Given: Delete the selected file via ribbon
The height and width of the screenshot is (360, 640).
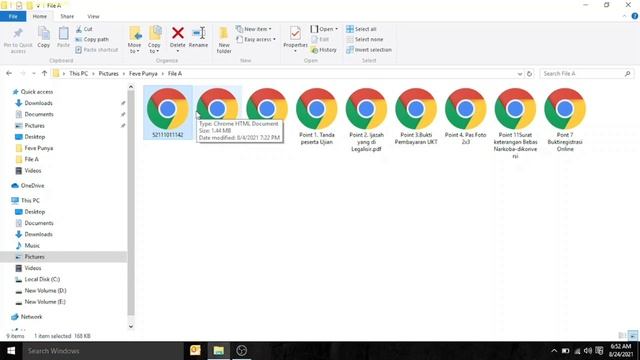Looking at the screenshot, I should pyautogui.click(x=178, y=39).
